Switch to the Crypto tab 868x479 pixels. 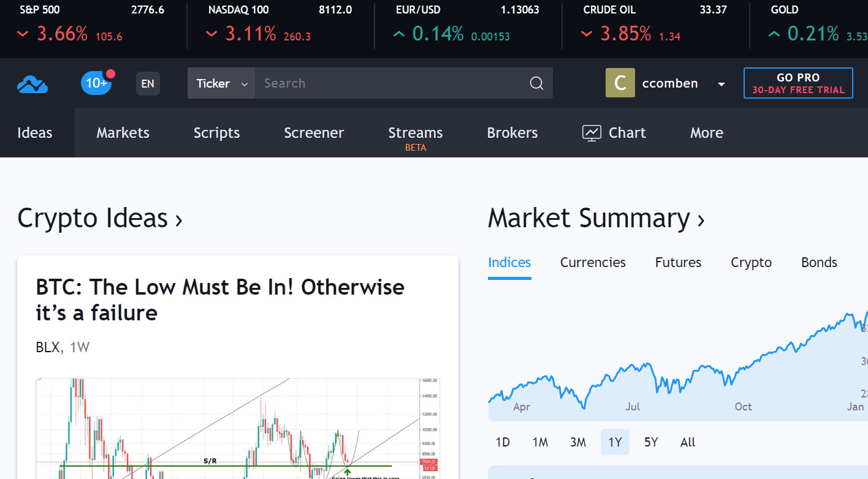pos(751,262)
